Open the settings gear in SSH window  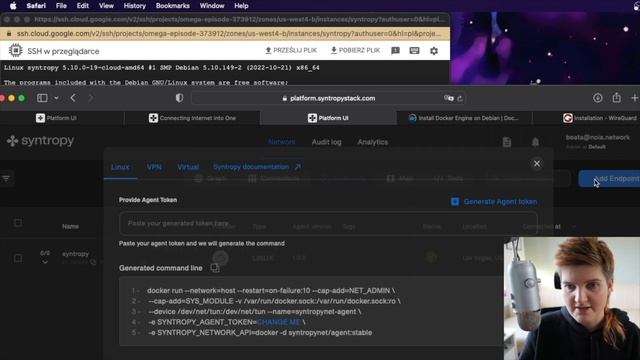(x=434, y=51)
